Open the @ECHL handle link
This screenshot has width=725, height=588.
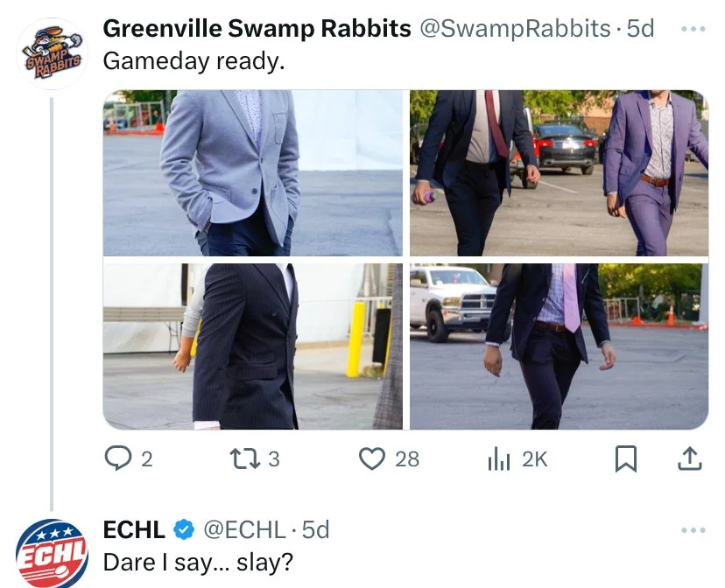244,529
